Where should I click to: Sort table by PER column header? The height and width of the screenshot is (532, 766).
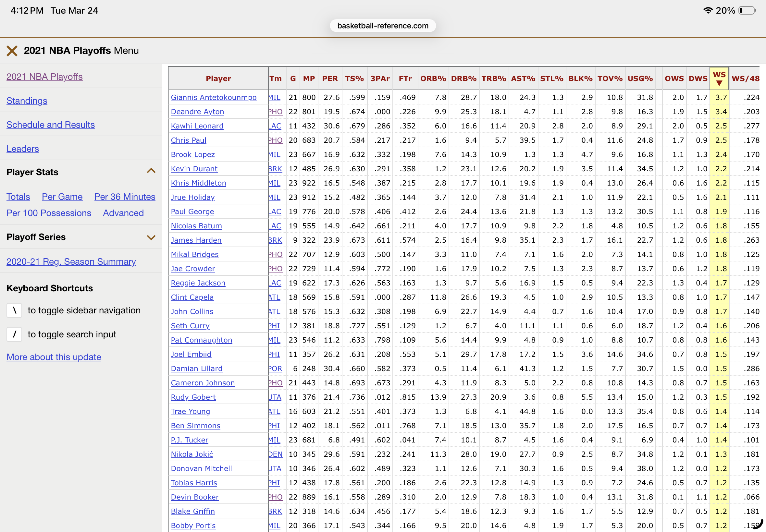(329, 78)
